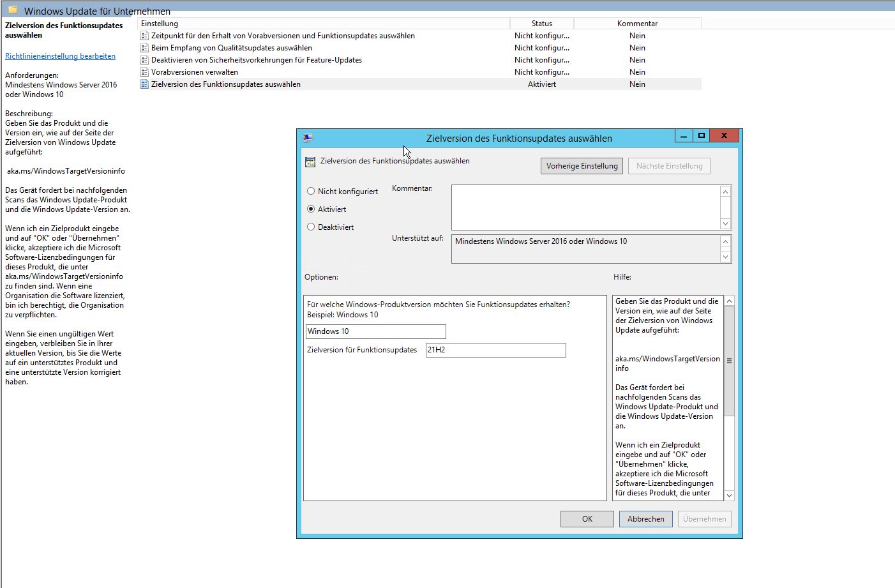
Task: Click the Kommentar box scroll down arrow
Action: (725, 224)
